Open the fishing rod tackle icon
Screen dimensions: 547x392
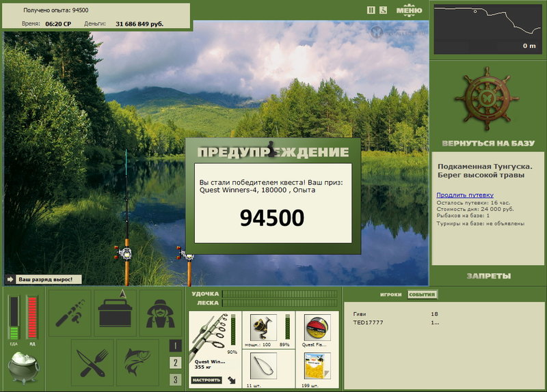tap(70, 313)
